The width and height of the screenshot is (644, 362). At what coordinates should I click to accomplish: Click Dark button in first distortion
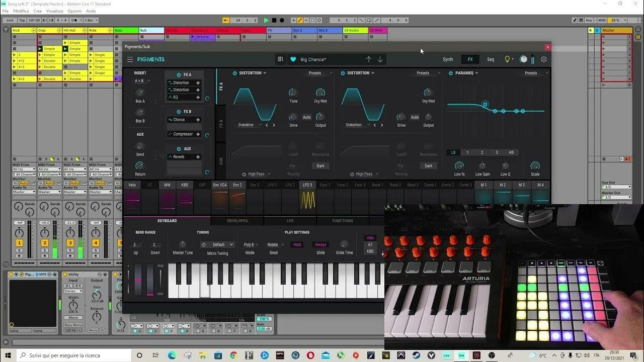pos(320,166)
